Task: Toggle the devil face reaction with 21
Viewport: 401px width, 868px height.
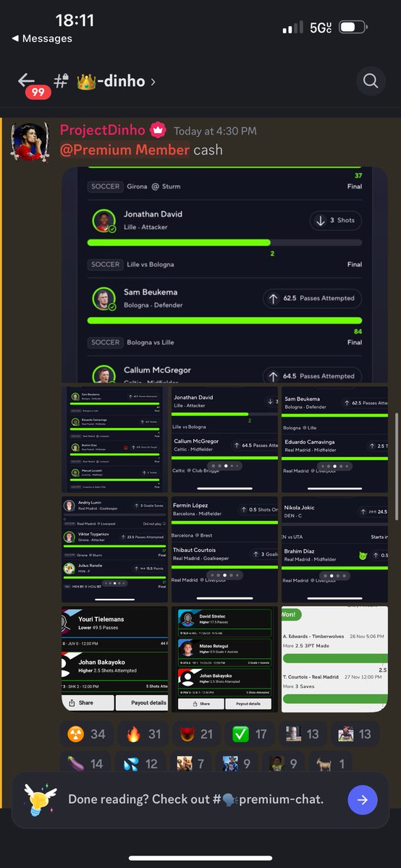Action: pyautogui.click(x=195, y=734)
